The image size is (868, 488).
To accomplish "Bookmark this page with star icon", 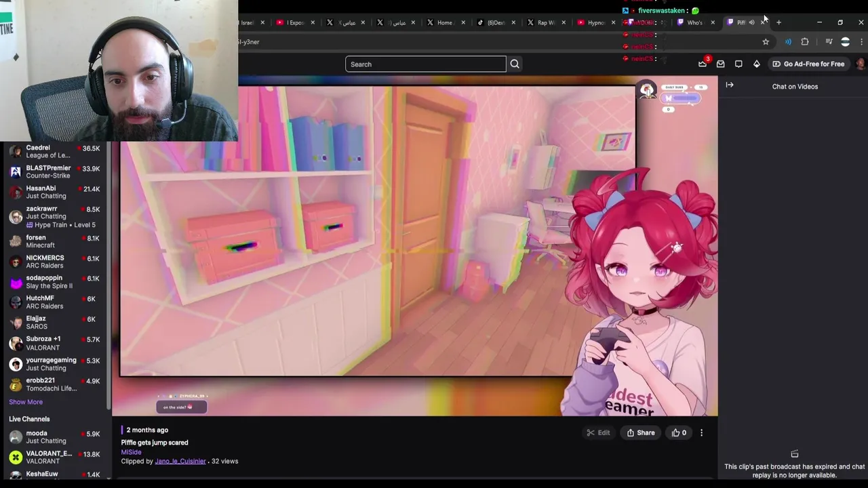I will click(766, 42).
